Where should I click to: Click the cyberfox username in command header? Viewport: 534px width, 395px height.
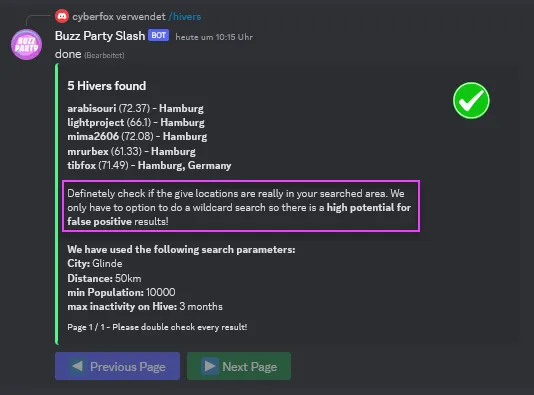coord(92,16)
